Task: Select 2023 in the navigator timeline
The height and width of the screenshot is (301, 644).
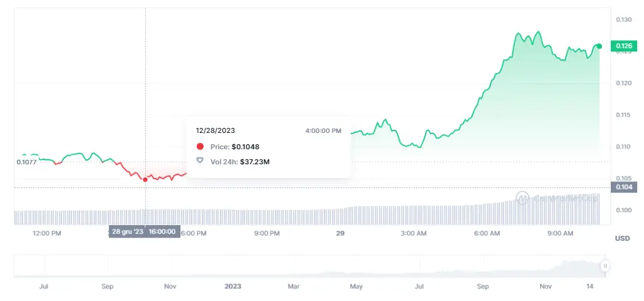Action: [232, 287]
